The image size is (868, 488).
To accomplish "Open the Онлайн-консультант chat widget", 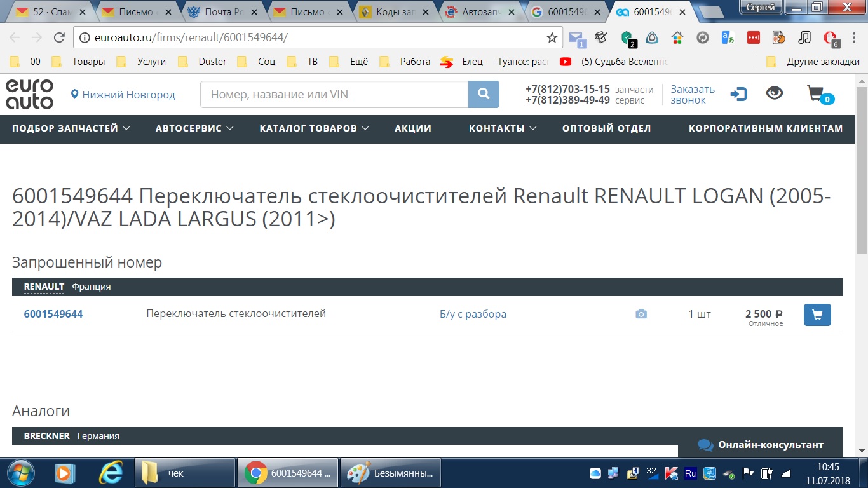I will (761, 445).
